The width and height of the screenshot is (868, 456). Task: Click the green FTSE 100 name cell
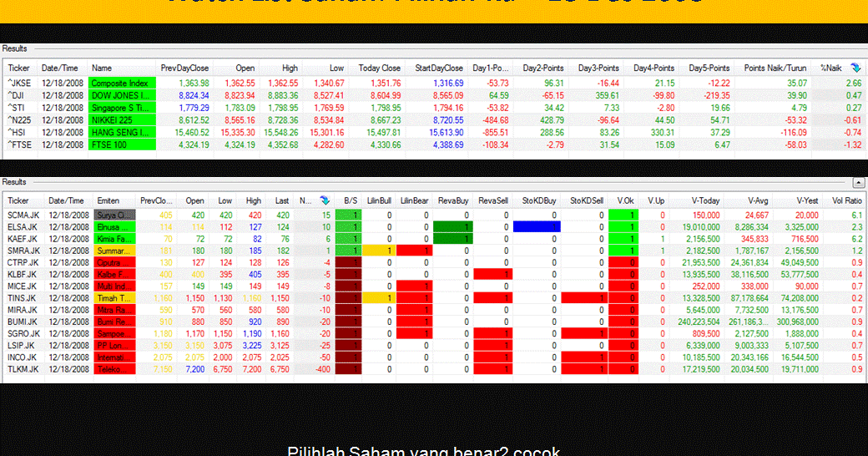122,144
